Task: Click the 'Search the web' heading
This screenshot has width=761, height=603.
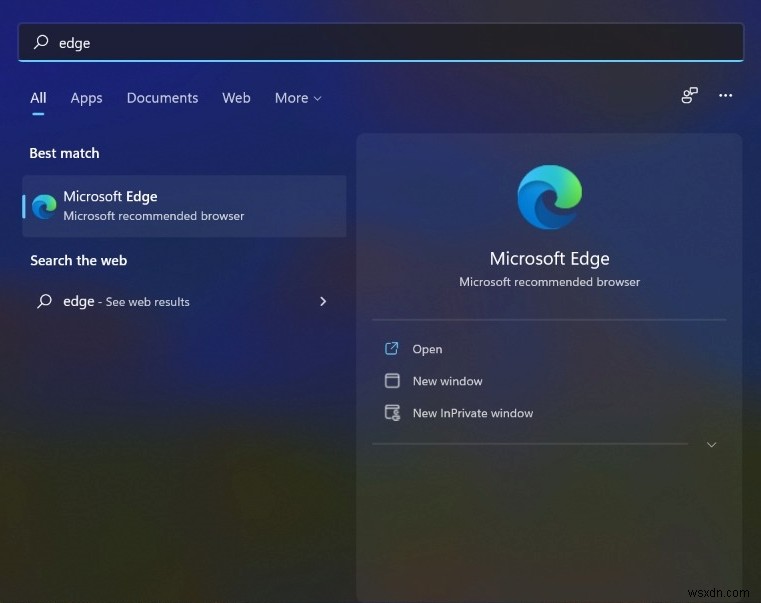Action: click(x=79, y=261)
